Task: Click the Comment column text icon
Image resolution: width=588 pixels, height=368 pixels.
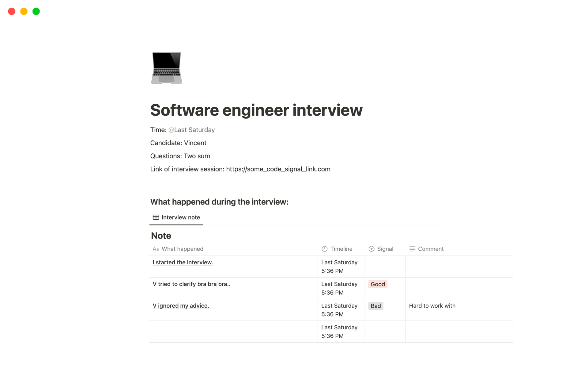Action: pyautogui.click(x=412, y=249)
